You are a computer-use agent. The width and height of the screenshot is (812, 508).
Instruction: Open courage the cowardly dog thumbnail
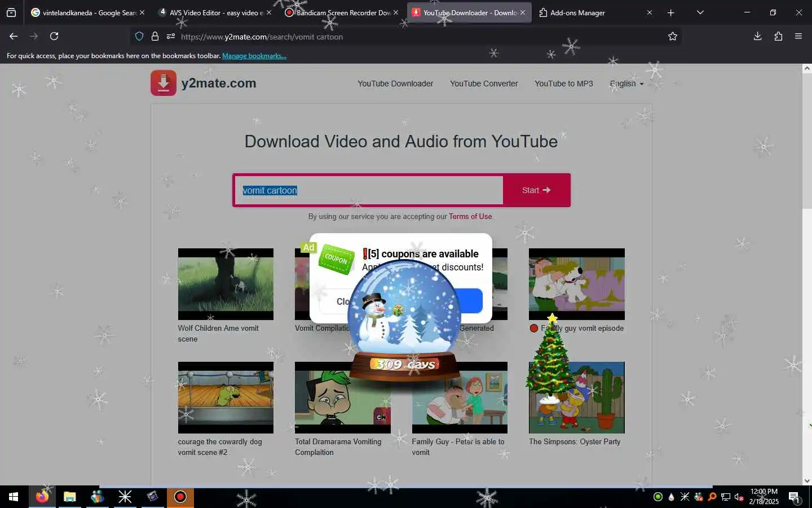click(226, 398)
